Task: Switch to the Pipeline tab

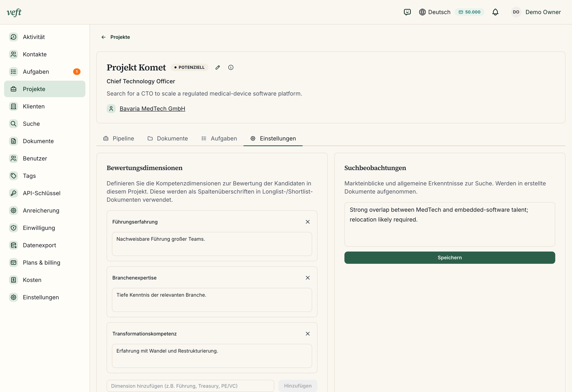Action: (x=119, y=138)
